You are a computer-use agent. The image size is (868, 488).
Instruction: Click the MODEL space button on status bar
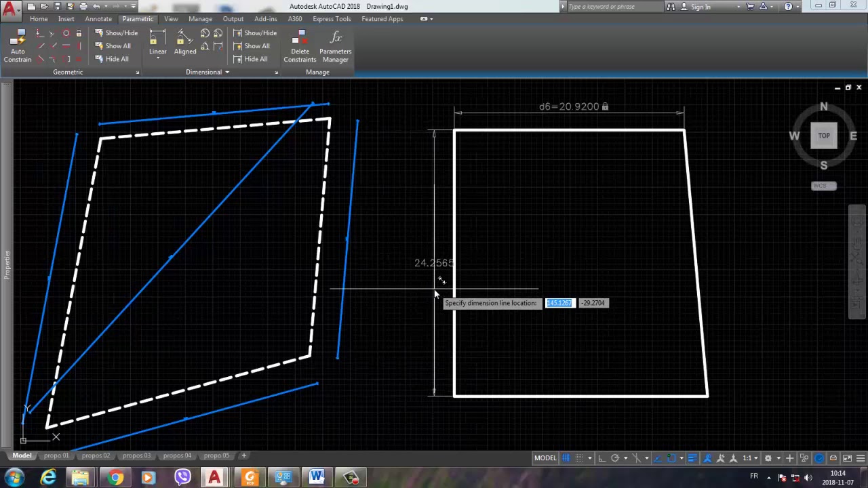(545, 458)
